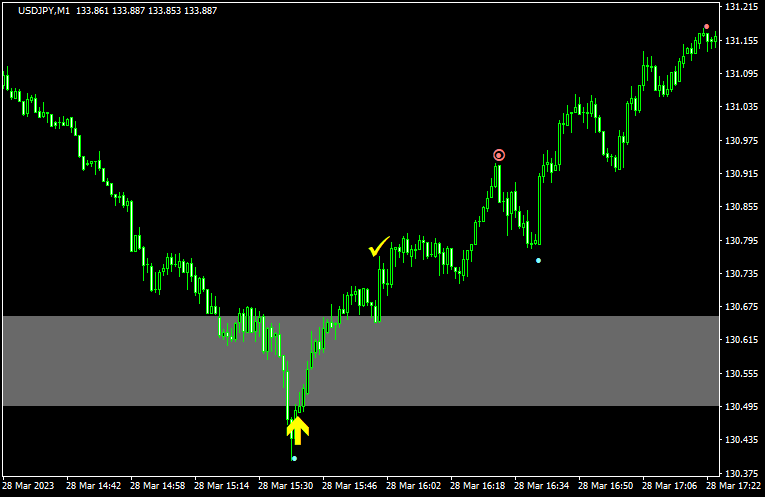
Task: Select the gray rectangle support zone
Action: pos(150,361)
